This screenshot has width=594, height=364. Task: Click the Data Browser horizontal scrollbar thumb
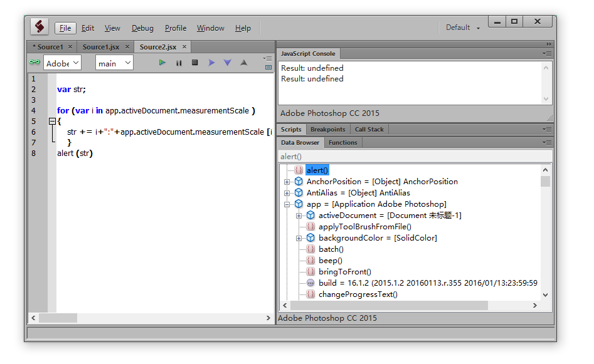point(390,305)
